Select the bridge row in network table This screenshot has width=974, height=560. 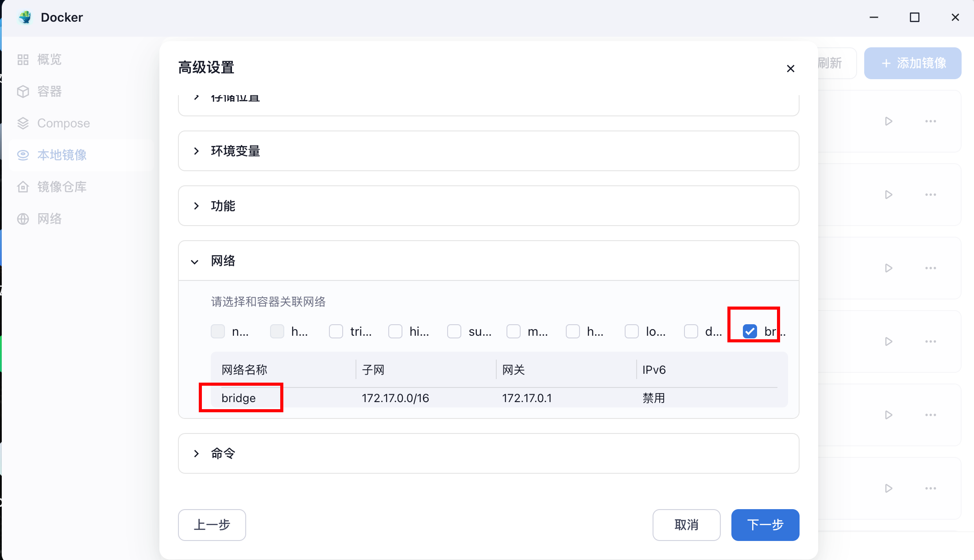coord(239,398)
